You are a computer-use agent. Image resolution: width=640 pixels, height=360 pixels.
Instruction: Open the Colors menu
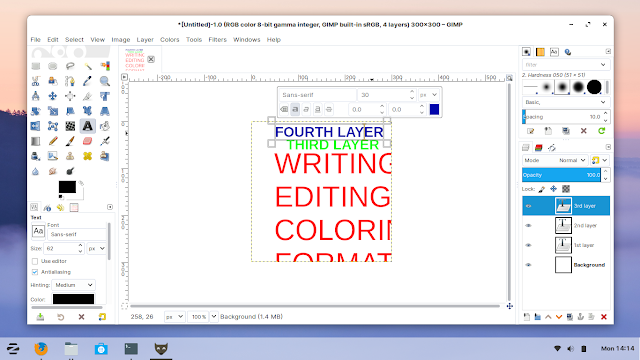(169, 40)
